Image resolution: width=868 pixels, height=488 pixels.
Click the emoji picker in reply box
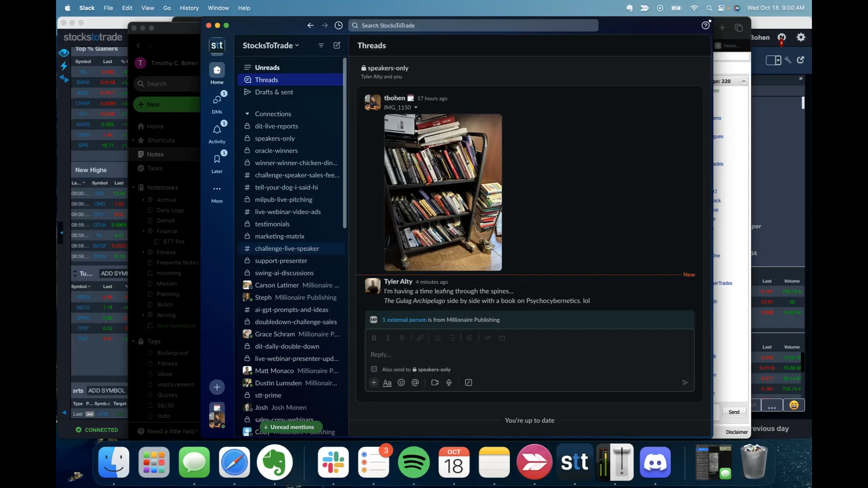tap(401, 383)
